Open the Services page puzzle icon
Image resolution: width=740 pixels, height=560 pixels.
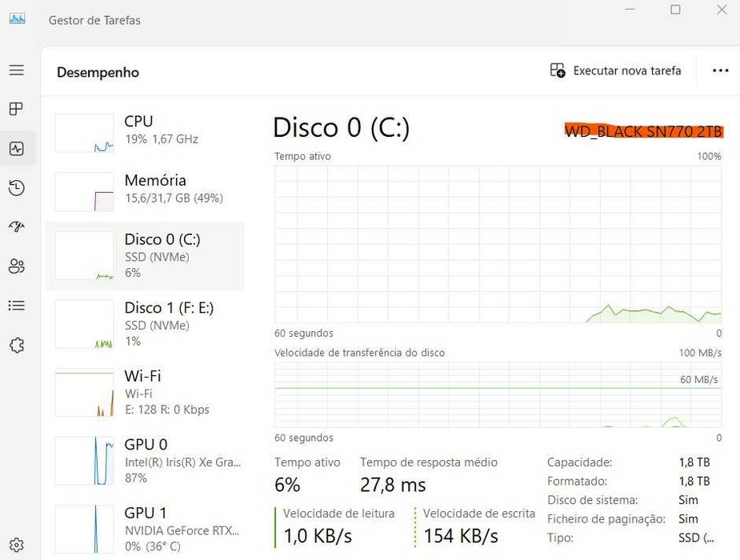pyautogui.click(x=17, y=345)
